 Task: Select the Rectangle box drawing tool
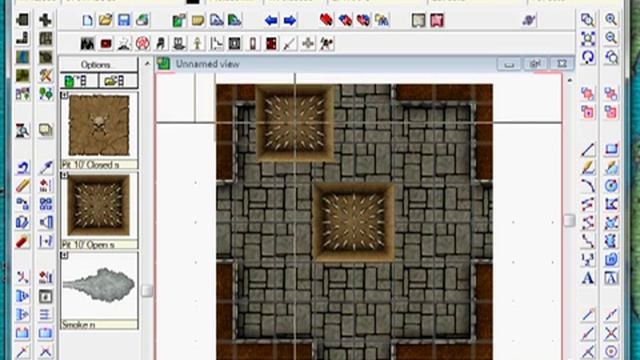611,149
